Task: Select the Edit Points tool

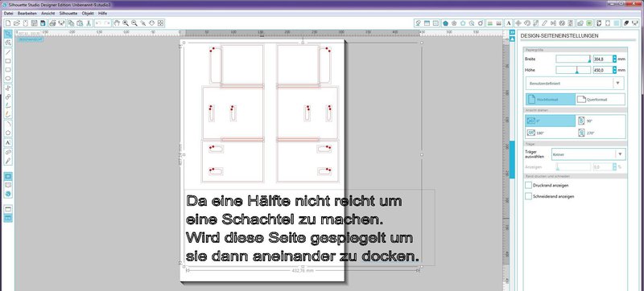Action: 8,43
